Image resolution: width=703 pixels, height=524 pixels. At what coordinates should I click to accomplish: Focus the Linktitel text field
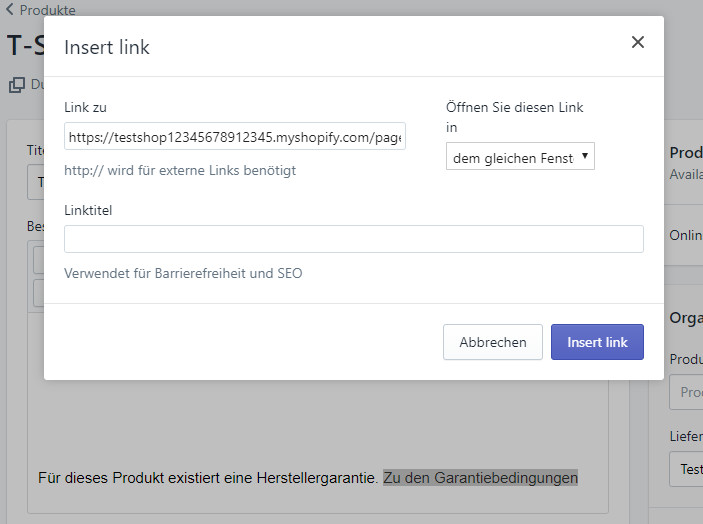point(353,239)
